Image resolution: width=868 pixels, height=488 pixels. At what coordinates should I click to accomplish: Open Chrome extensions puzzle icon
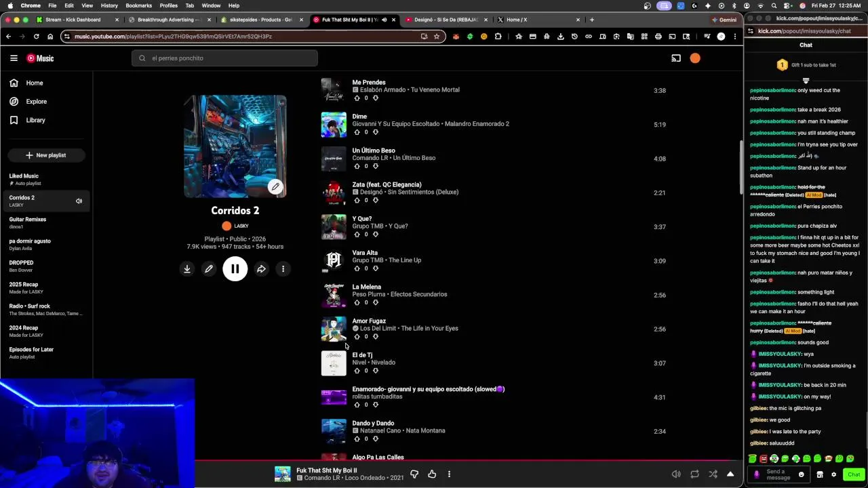(498, 37)
